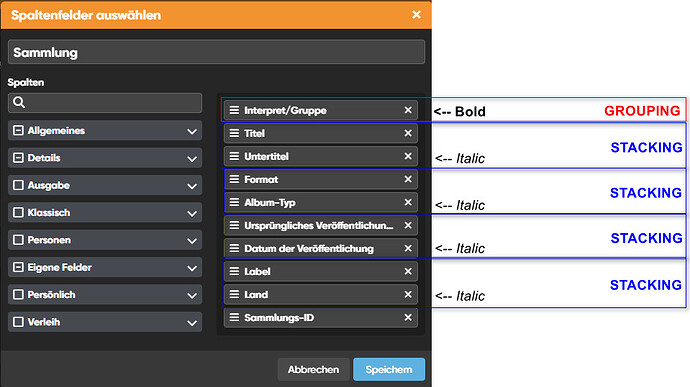The height and width of the screenshot is (387, 690).
Task: Enable the Persönlich checkbox
Action: (18, 295)
